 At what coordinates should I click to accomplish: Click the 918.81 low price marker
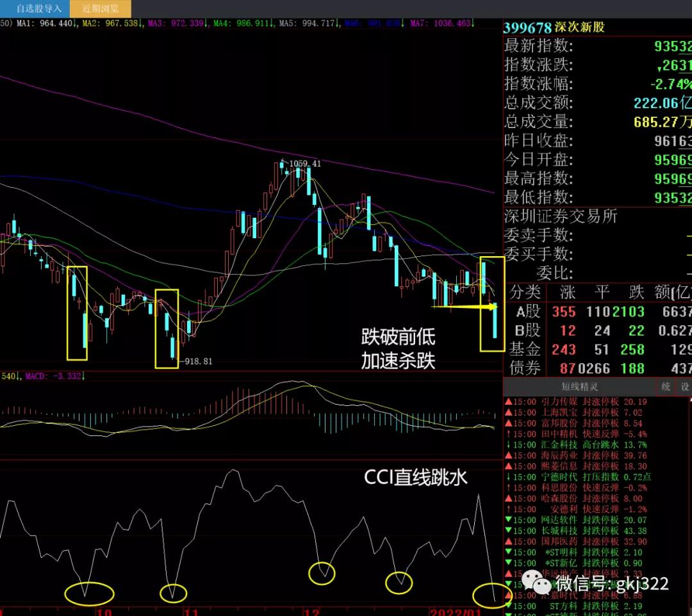(x=198, y=362)
